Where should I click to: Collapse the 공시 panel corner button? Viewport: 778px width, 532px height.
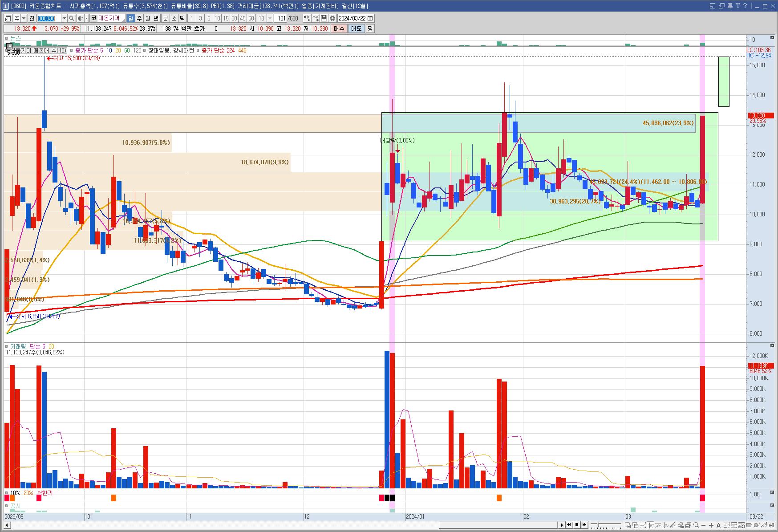pyautogui.click(x=772, y=505)
